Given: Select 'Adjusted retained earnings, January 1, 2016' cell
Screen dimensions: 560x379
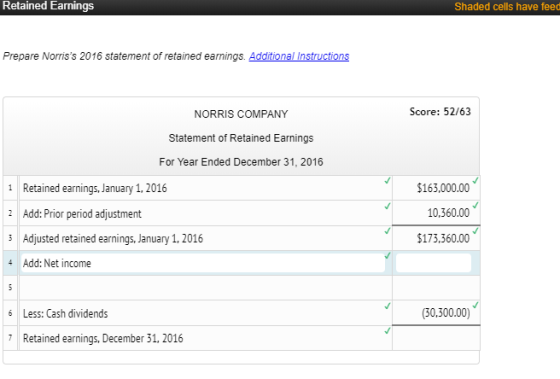Looking at the screenshot, I should pyautogui.click(x=206, y=238).
